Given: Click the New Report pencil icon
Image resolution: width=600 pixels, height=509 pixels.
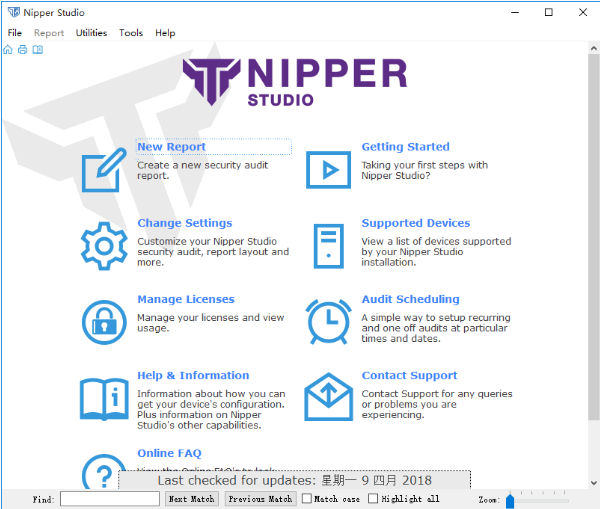Looking at the screenshot, I should click(104, 169).
